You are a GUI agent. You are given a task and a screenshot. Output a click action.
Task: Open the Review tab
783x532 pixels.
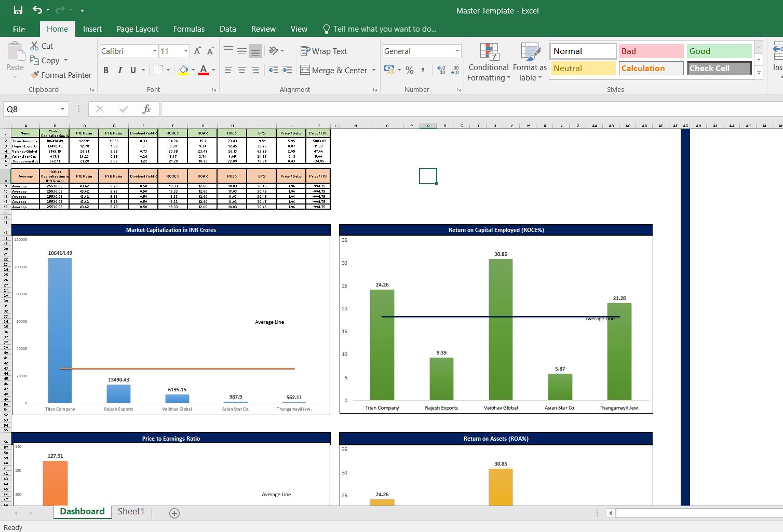click(x=263, y=29)
